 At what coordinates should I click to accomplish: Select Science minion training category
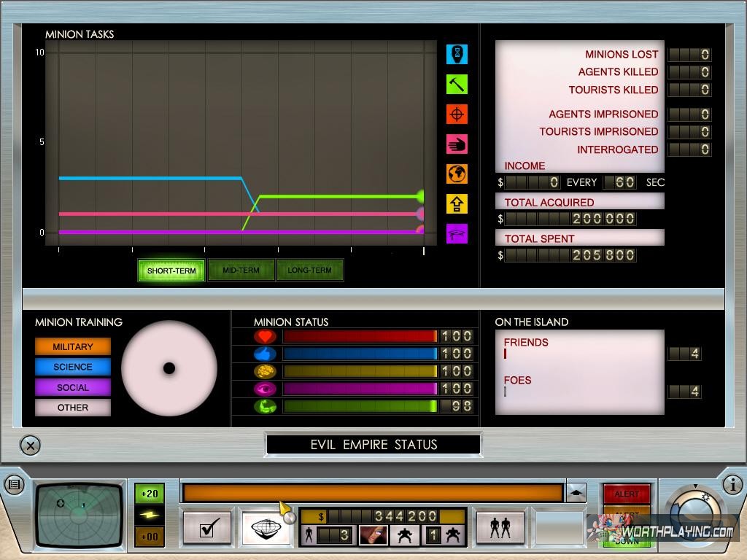pyautogui.click(x=73, y=367)
